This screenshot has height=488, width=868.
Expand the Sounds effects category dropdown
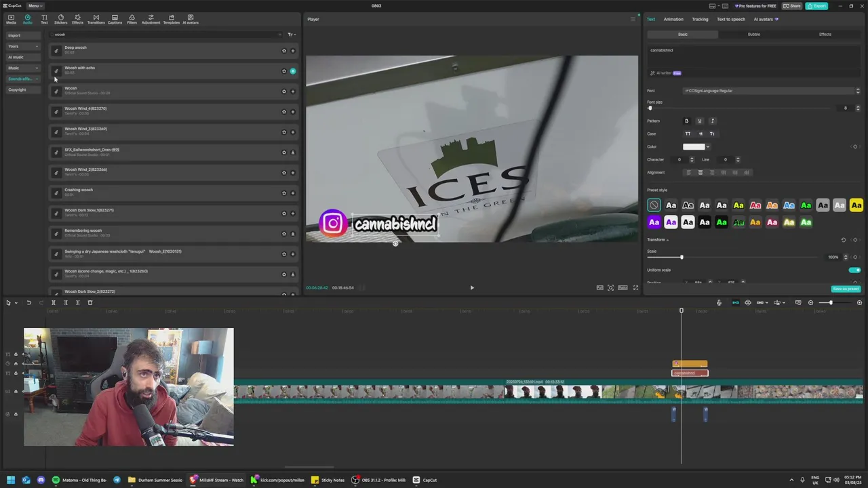[x=37, y=79]
